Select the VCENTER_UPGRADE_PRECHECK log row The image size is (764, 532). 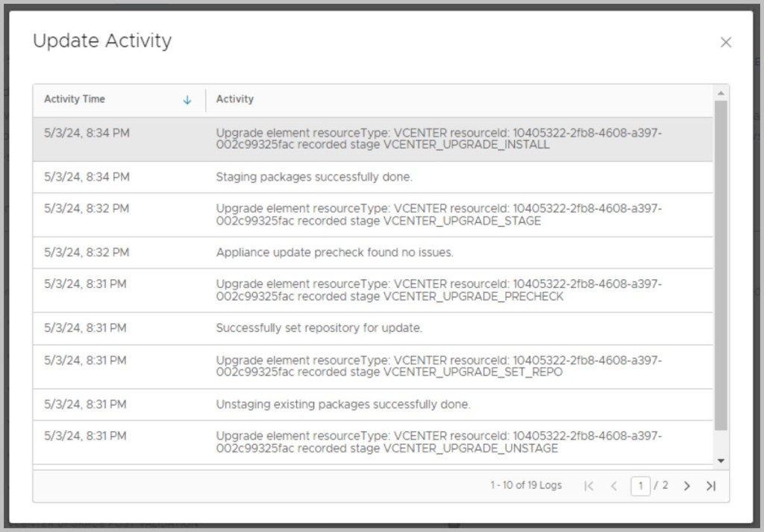point(373,290)
